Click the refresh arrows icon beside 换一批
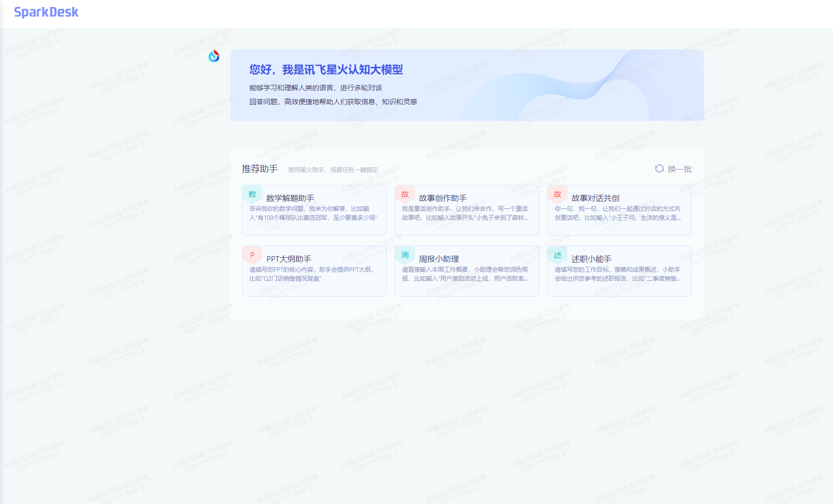 pos(659,168)
